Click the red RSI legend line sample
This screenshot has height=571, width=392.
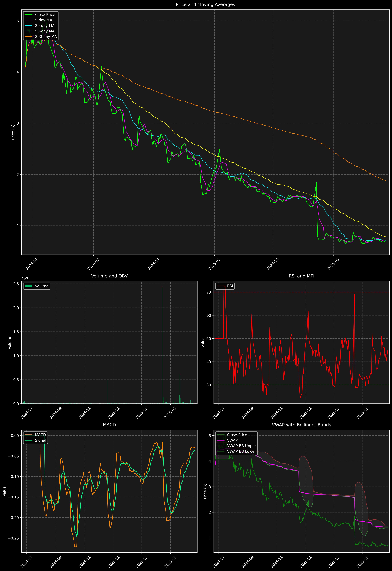click(x=221, y=286)
